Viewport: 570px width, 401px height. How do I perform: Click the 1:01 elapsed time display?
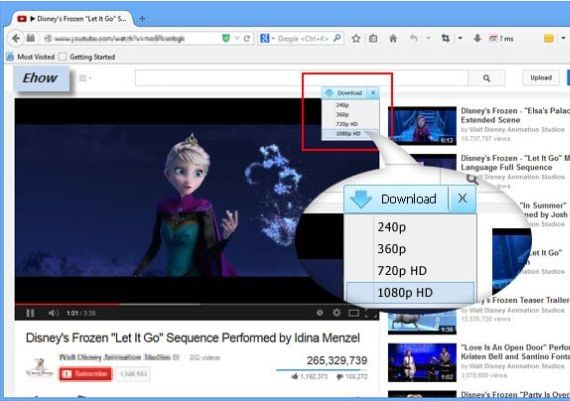pos(73,313)
